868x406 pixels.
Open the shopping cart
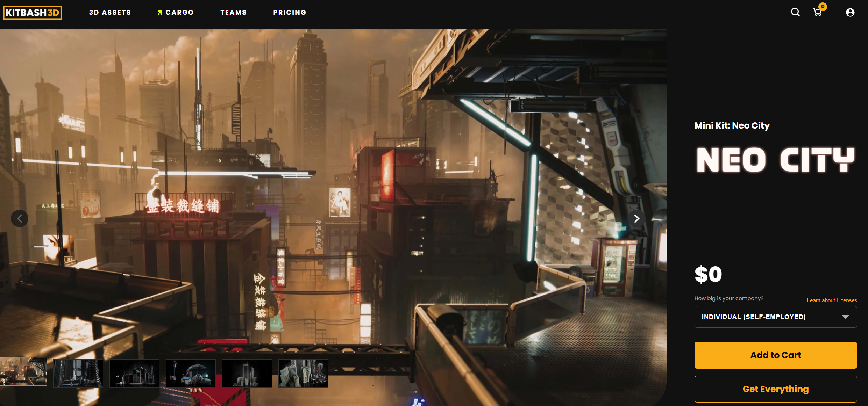pos(818,12)
